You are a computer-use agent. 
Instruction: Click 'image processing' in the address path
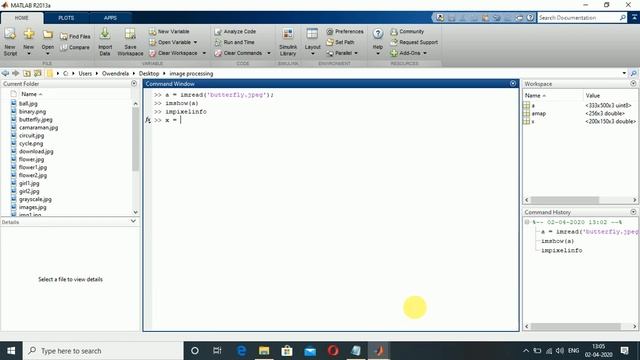[x=191, y=73]
